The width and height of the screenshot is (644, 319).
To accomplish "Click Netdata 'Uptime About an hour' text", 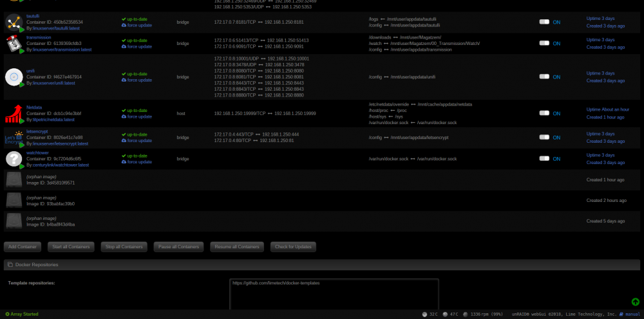I will click(607, 109).
